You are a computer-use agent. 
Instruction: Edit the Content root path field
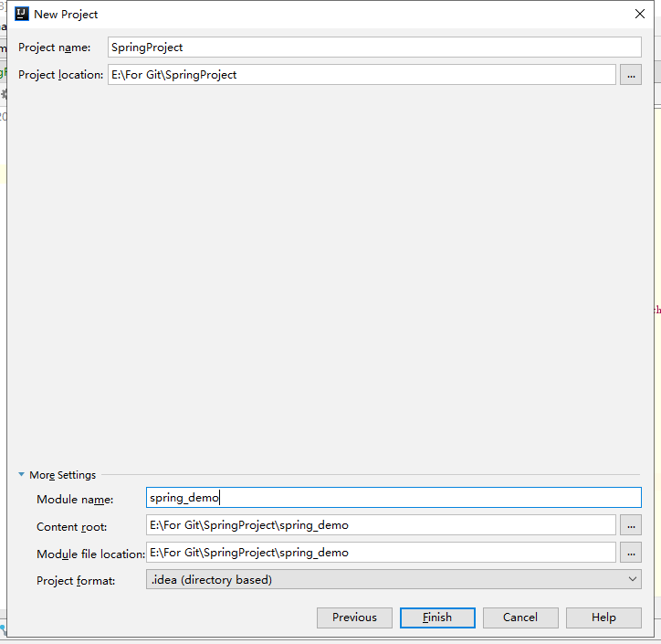coord(381,525)
